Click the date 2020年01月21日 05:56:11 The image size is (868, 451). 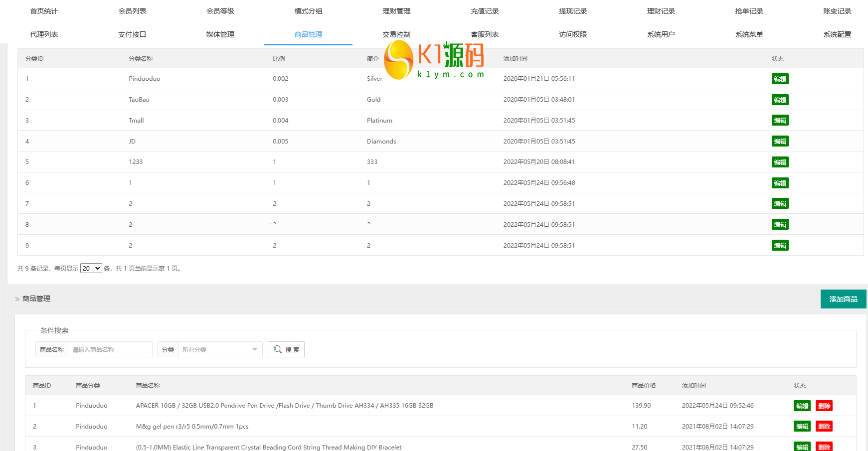[539, 79]
